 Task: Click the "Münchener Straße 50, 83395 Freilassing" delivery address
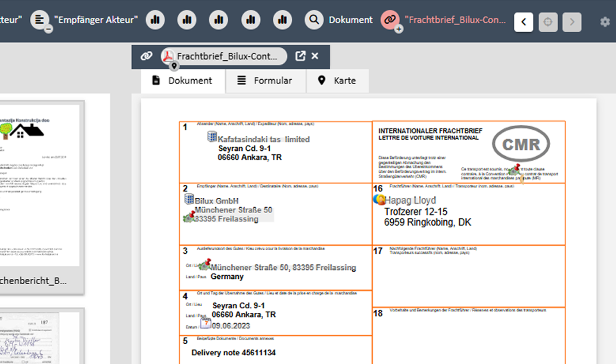pos(283,268)
